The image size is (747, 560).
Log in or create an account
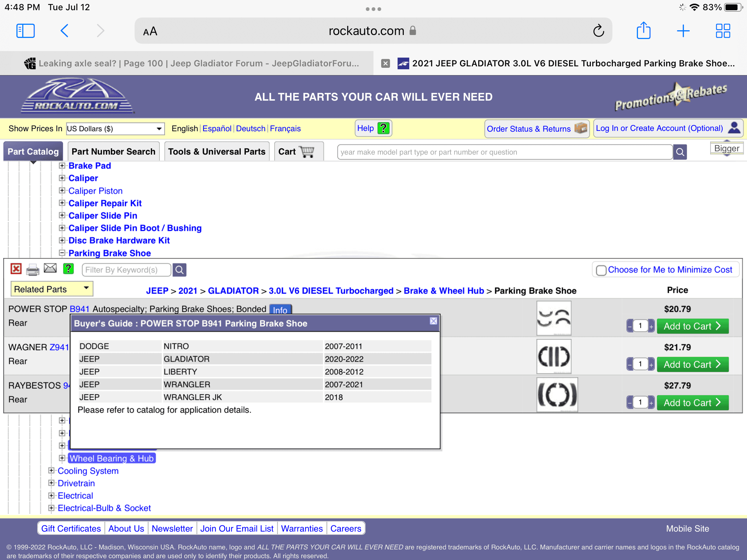668,128
